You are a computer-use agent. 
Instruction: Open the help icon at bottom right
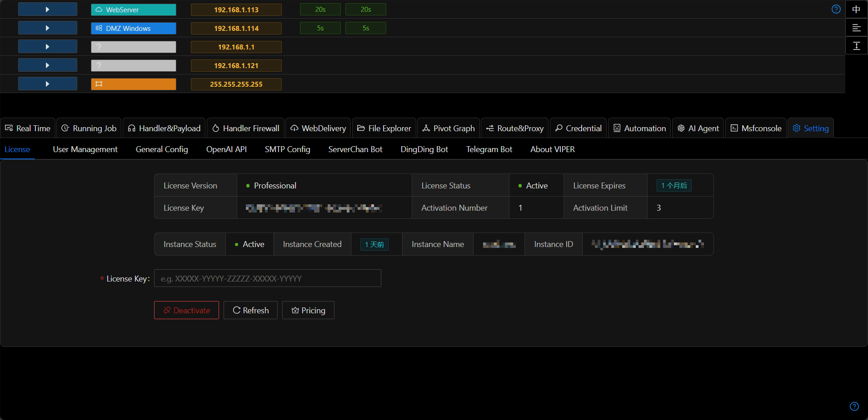854,406
